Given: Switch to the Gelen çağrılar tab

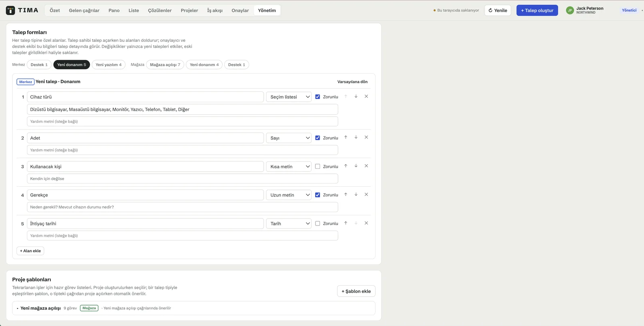Looking at the screenshot, I should 84,10.
